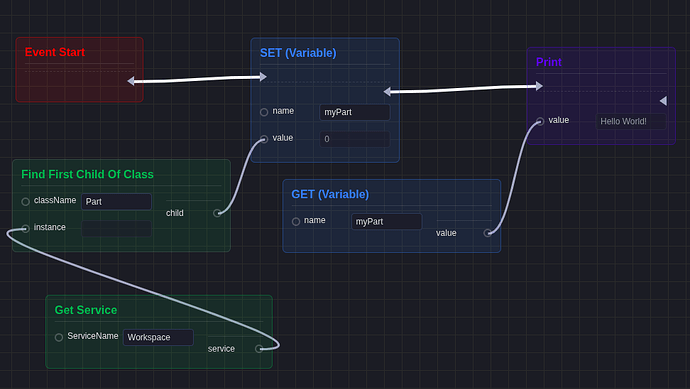This screenshot has width=690, height=389.
Task: Click the SET (Variable) exec input arrow
Action: click(263, 77)
